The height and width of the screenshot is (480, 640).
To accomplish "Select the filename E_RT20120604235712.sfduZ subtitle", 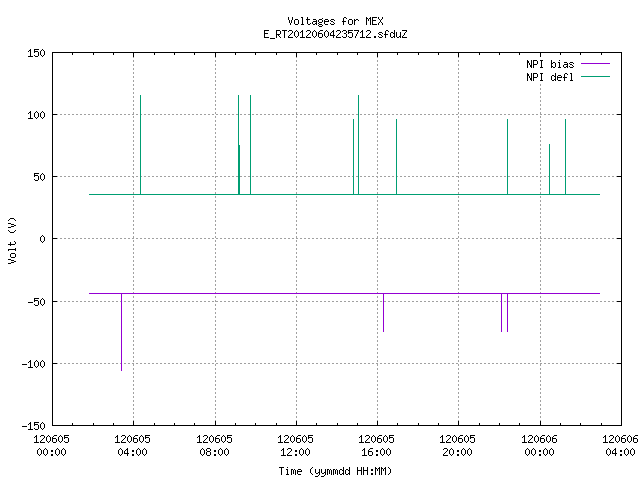I will (x=335, y=34).
